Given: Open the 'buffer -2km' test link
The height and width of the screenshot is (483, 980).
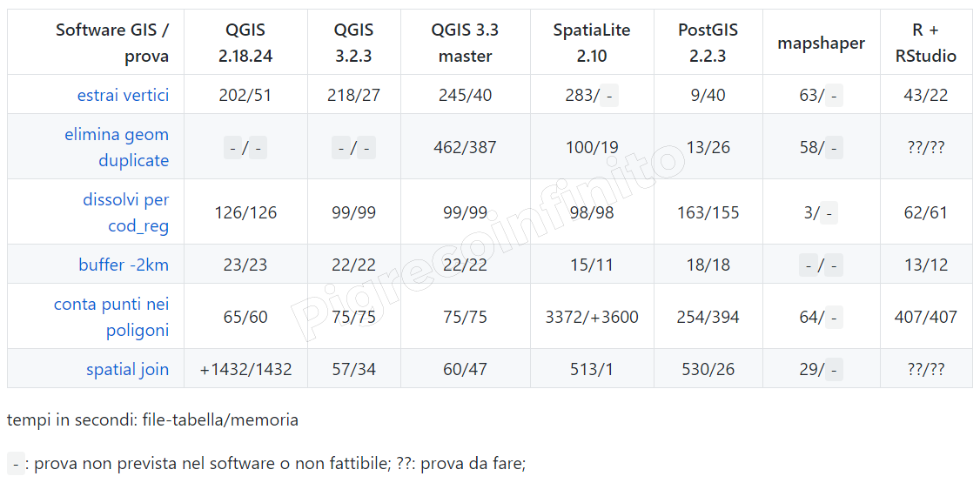Looking at the screenshot, I should click(x=124, y=265).
